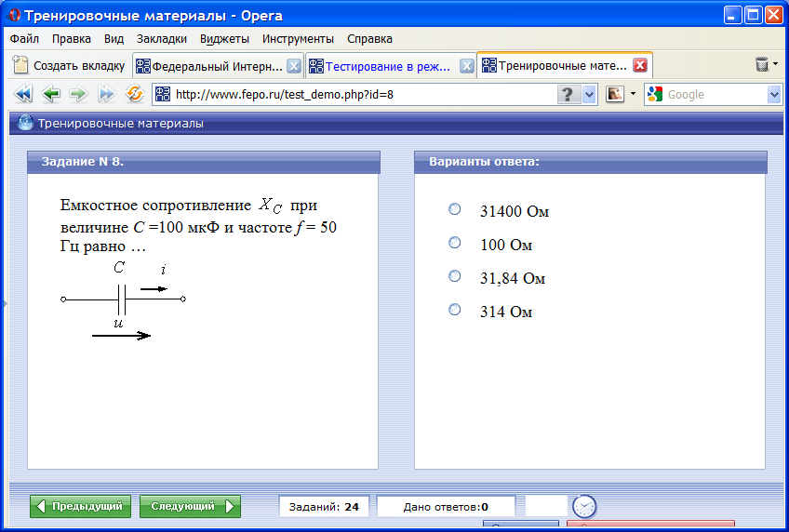Maximize the Opera window
The height and width of the screenshot is (532, 789).
(754, 15)
